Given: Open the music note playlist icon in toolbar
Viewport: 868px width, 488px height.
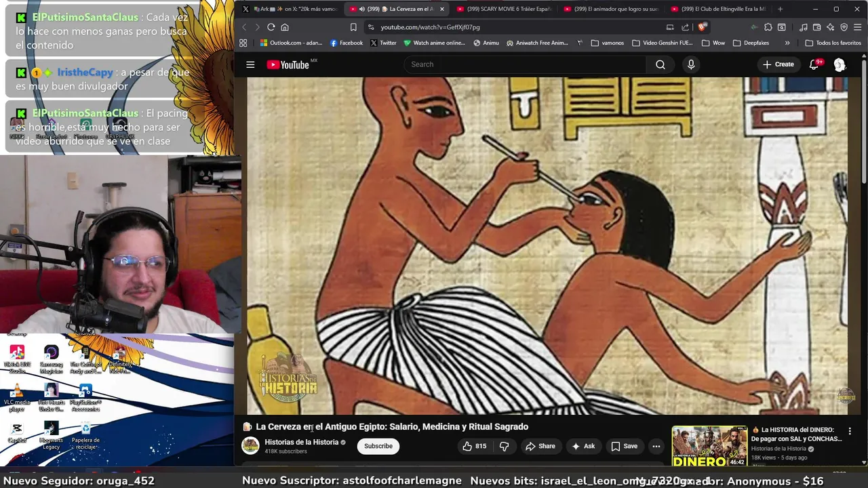Looking at the screenshot, I should (x=804, y=27).
